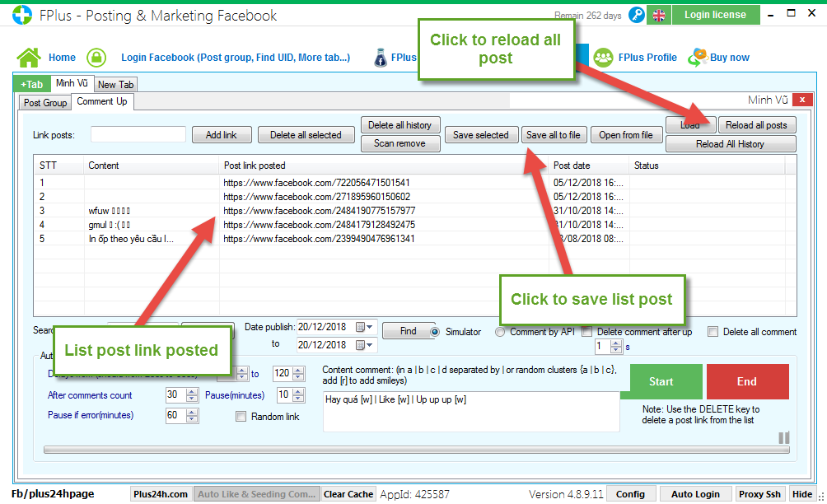Toggle the Random link checkbox
This screenshot has height=504, width=827.
pyautogui.click(x=241, y=417)
